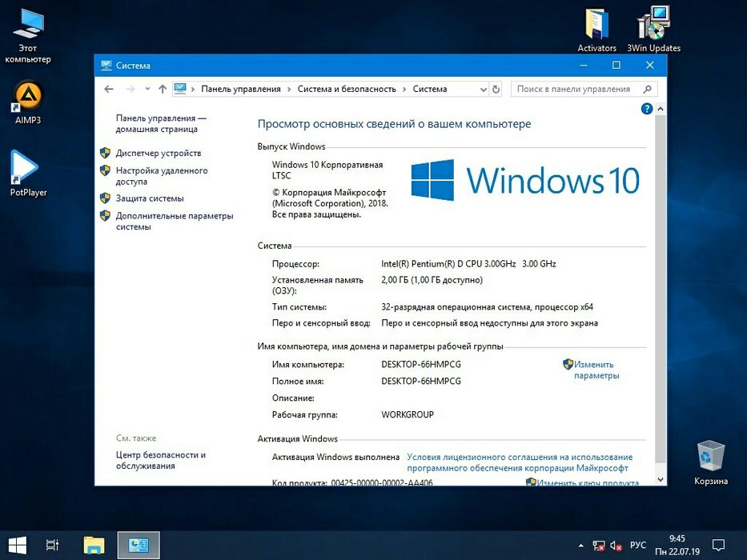This screenshot has height=560, width=747.
Task: Open Настройка удаленного доступа link
Action: [x=162, y=176]
